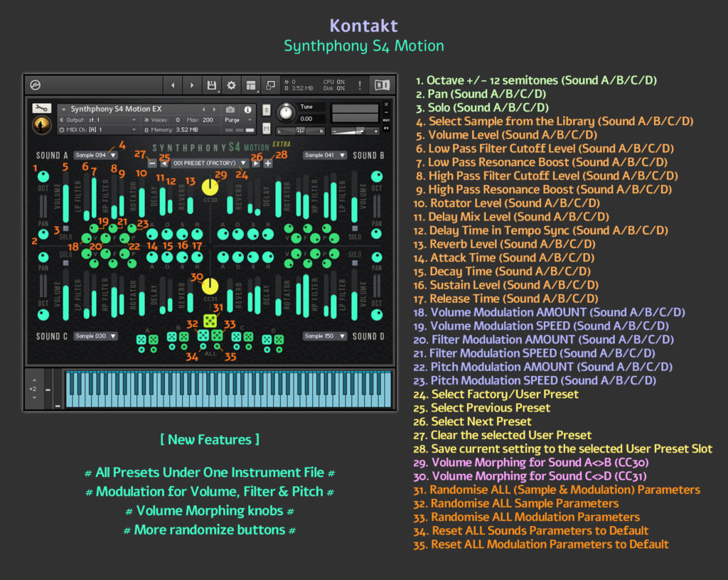
Task: Click Sound A volume bar slider
Action: click(66, 198)
